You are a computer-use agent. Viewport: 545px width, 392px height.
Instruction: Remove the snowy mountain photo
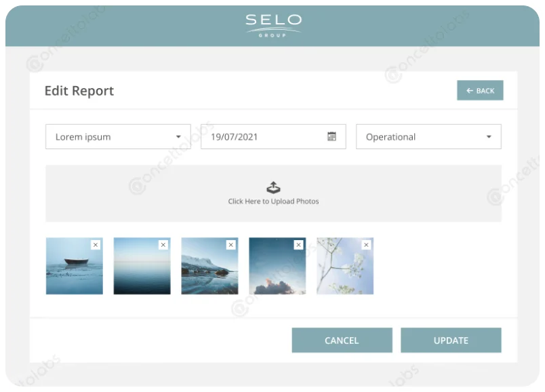pyautogui.click(x=231, y=245)
